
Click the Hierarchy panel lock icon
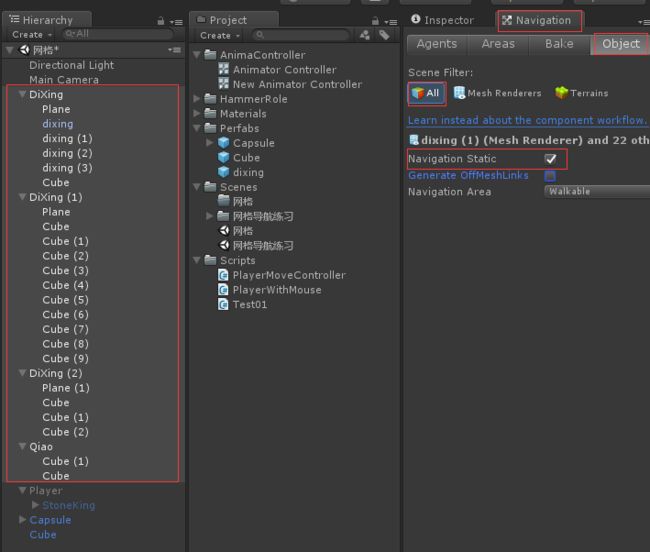tap(161, 21)
